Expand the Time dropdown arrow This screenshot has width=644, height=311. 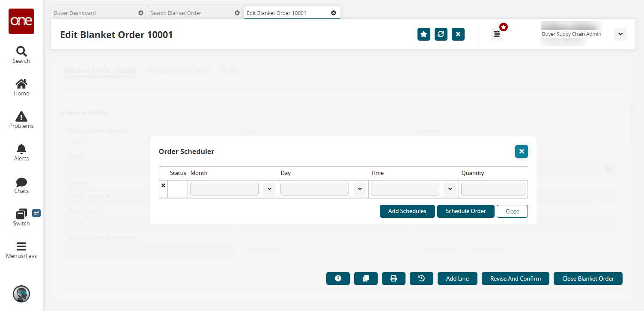coord(450,189)
